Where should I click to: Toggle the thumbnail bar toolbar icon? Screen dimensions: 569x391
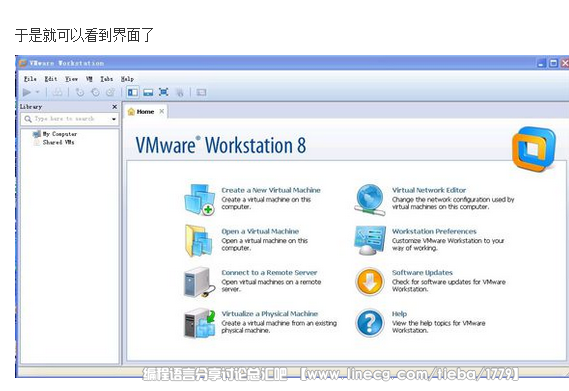coord(148,92)
